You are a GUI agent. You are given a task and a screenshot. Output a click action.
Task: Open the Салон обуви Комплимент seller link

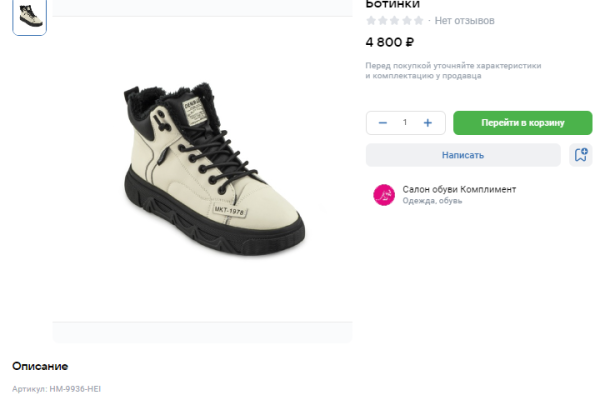(x=459, y=189)
